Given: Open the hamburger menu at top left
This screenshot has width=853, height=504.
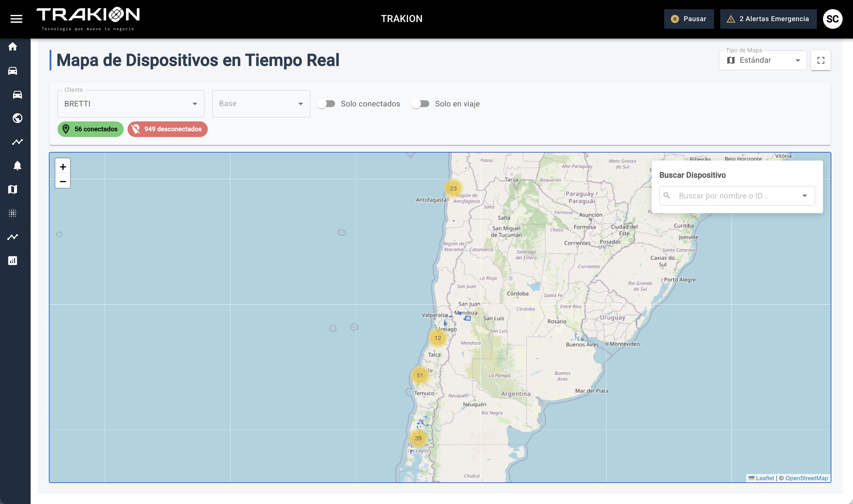Looking at the screenshot, I should (x=16, y=19).
